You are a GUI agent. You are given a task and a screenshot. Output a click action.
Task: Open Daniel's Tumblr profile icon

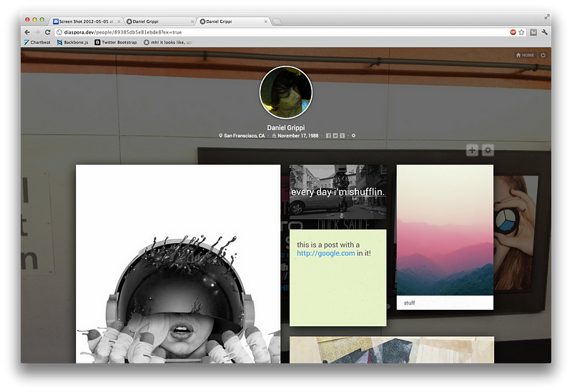coord(342,136)
